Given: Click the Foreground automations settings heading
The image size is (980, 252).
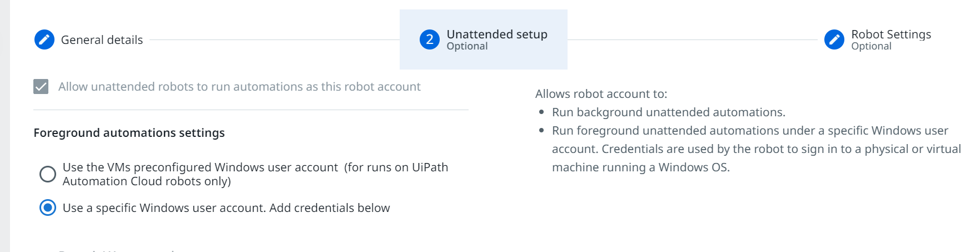Looking at the screenshot, I should (129, 133).
